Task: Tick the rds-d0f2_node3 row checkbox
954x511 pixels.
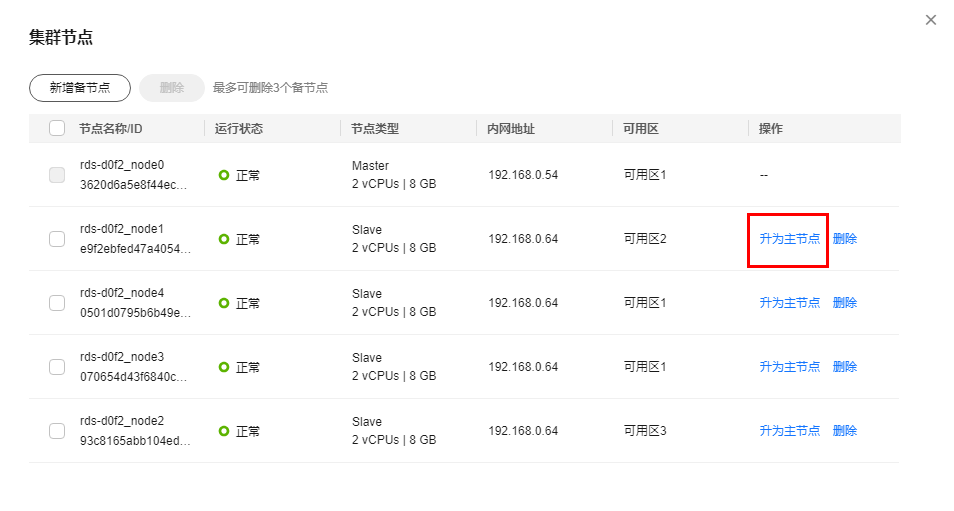Action: [x=57, y=367]
